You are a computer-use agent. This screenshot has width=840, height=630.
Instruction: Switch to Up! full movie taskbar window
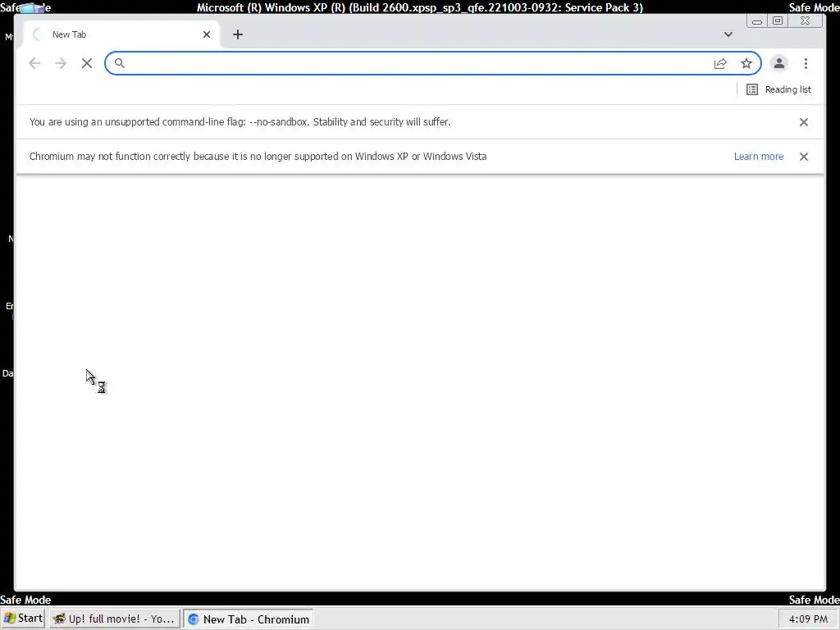point(114,619)
